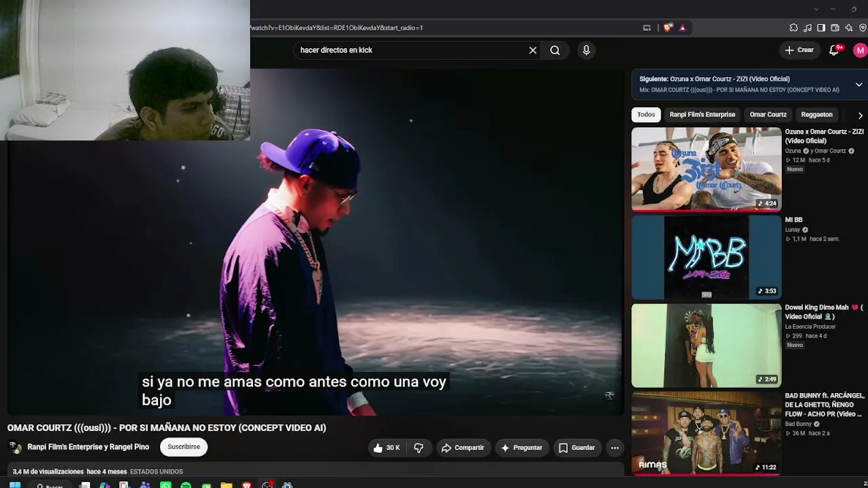This screenshot has width=868, height=488.
Task: Open the MI BB video thumbnail
Action: (706, 258)
